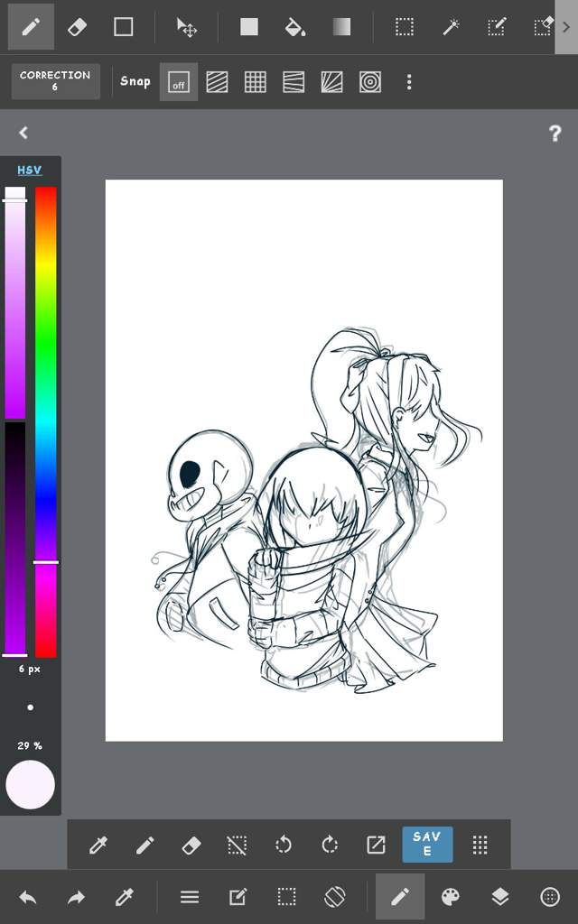
Task: Select the rectangle Shape tool
Action: 123,26
